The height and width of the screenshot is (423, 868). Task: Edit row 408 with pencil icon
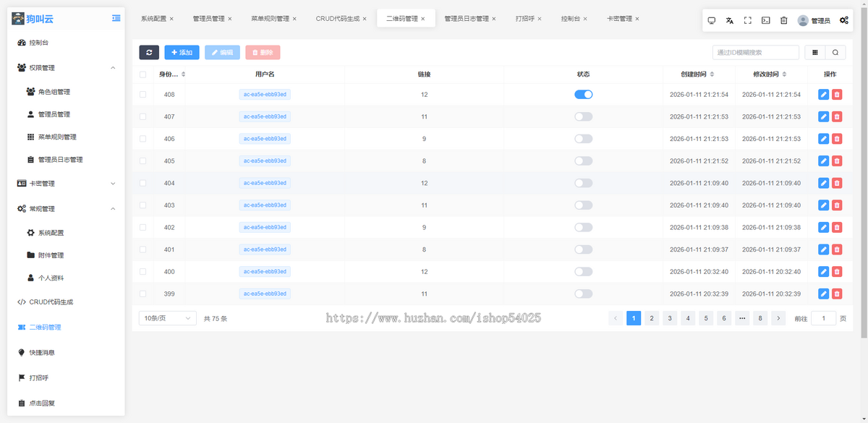(x=823, y=95)
